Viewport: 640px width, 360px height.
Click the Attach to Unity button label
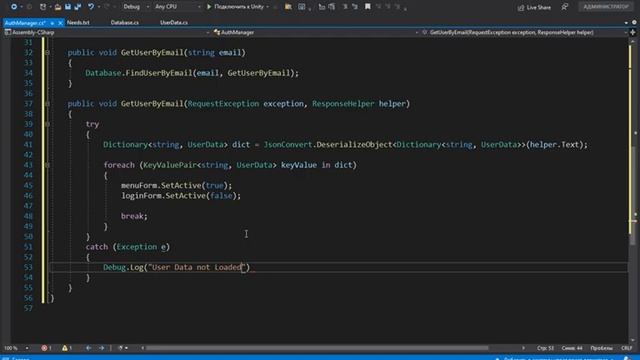tap(239, 7)
